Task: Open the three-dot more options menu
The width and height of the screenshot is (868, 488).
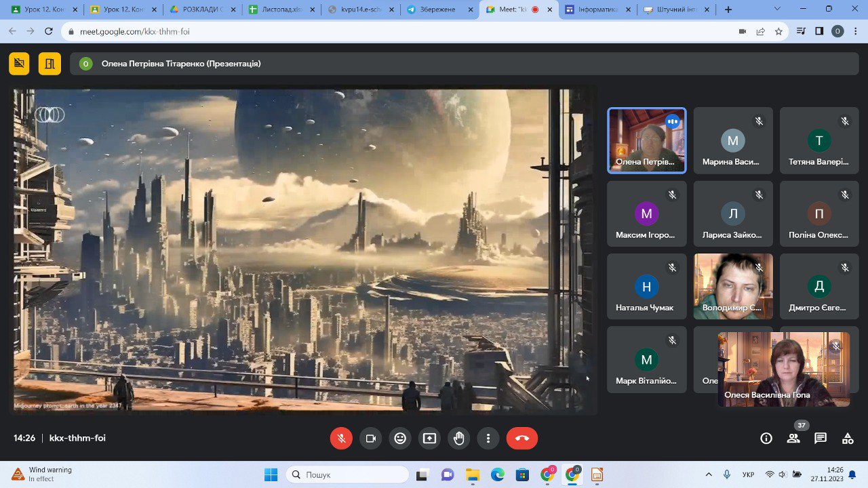Action: tap(488, 439)
